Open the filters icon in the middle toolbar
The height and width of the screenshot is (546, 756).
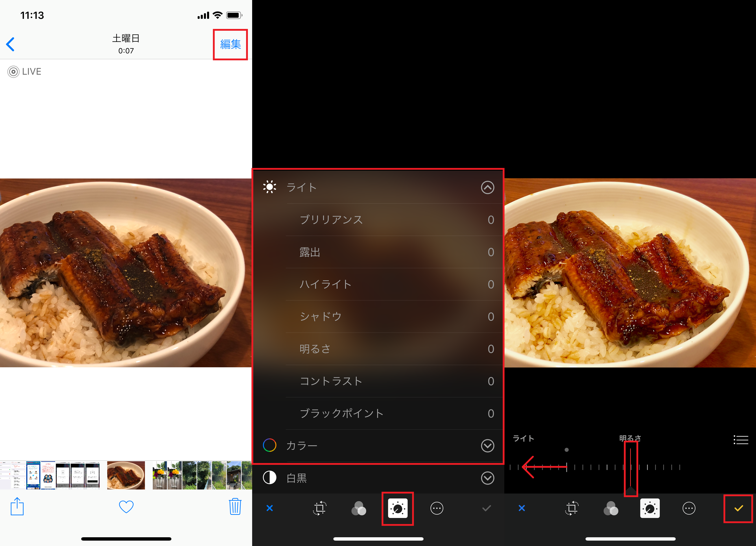pyautogui.click(x=359, y=508)
